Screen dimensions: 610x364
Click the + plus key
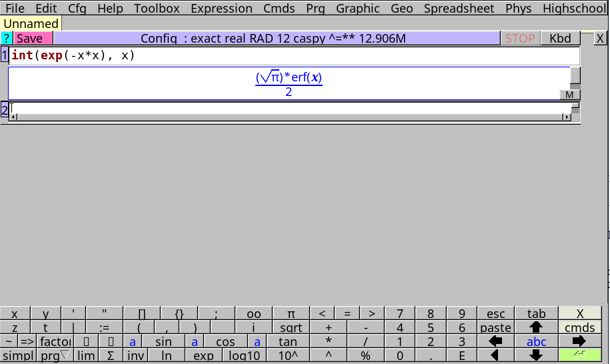click(329, 327)
